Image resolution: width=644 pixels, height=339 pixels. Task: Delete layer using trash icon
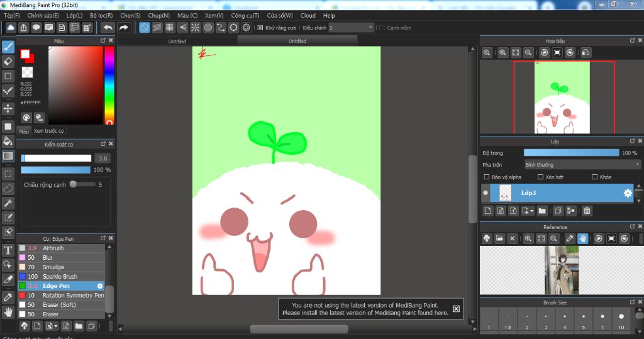point(586,211)
